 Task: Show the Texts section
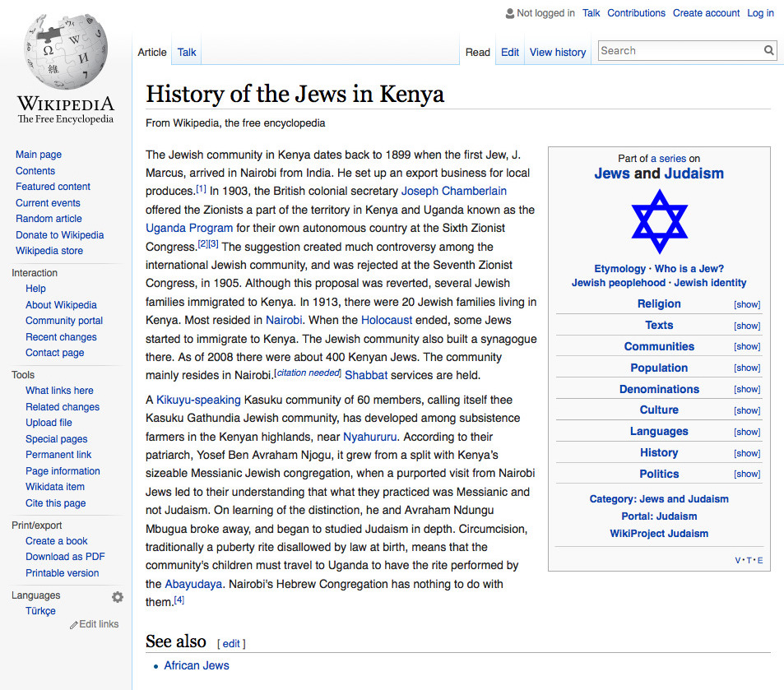point(746,326)
